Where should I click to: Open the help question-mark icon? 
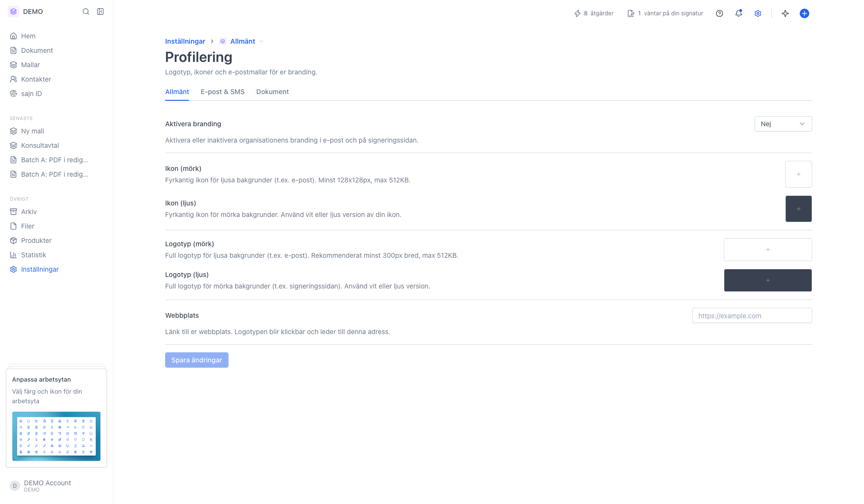[720, 13]
